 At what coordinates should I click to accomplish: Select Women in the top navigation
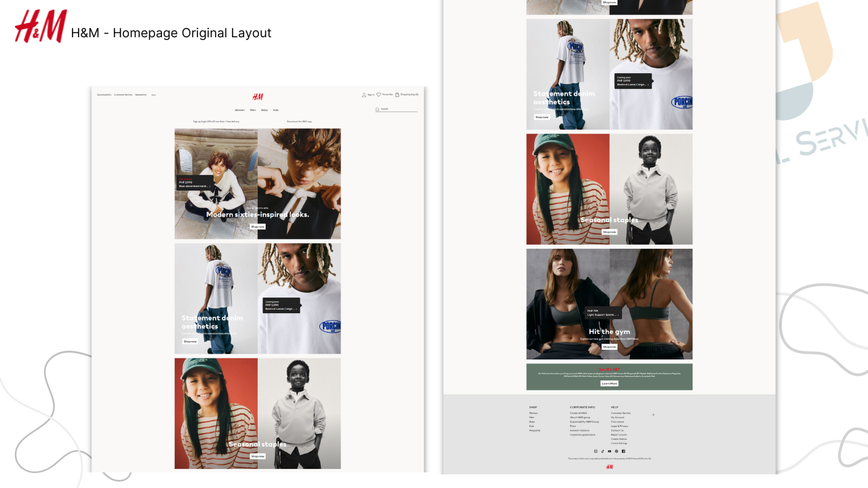[x=240, y=110]
